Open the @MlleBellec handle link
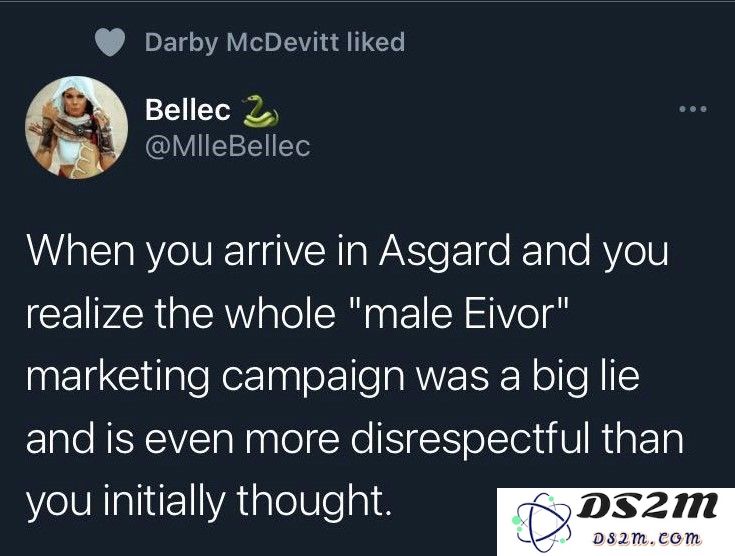Screen dimensions: 735x556 [x=228, y=146]
